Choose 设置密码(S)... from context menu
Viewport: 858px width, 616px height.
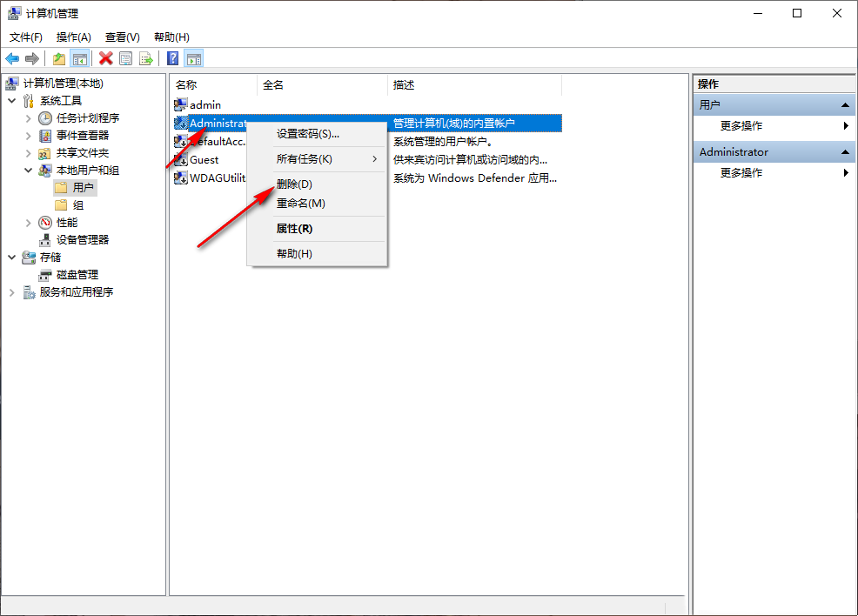click(x=318, y=134)
